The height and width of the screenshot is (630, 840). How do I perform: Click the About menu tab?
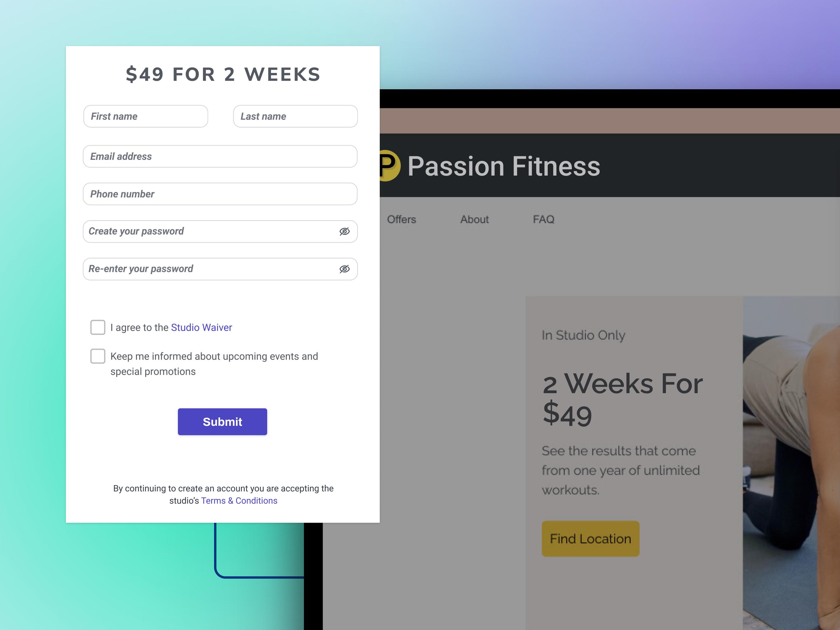(x=474, y=219)
